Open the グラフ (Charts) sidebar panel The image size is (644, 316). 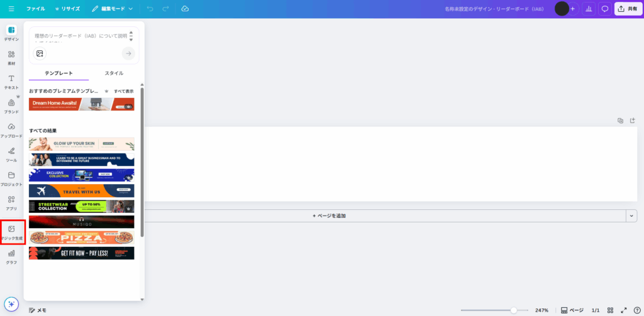[11, 256]
